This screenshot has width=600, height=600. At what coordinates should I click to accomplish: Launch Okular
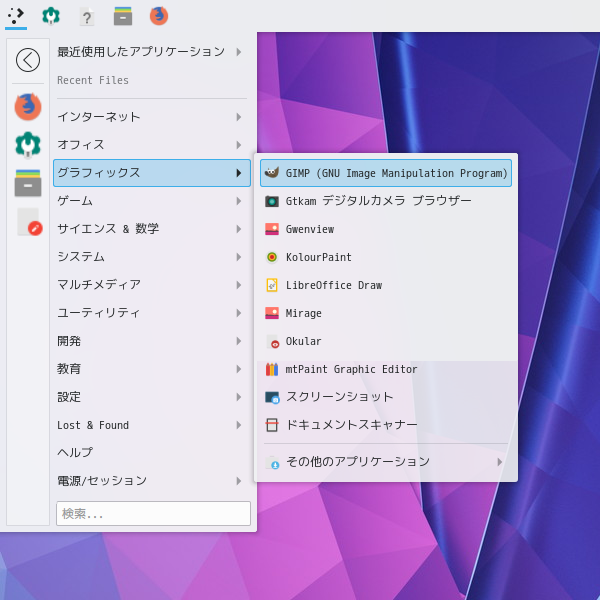point(386,341)
